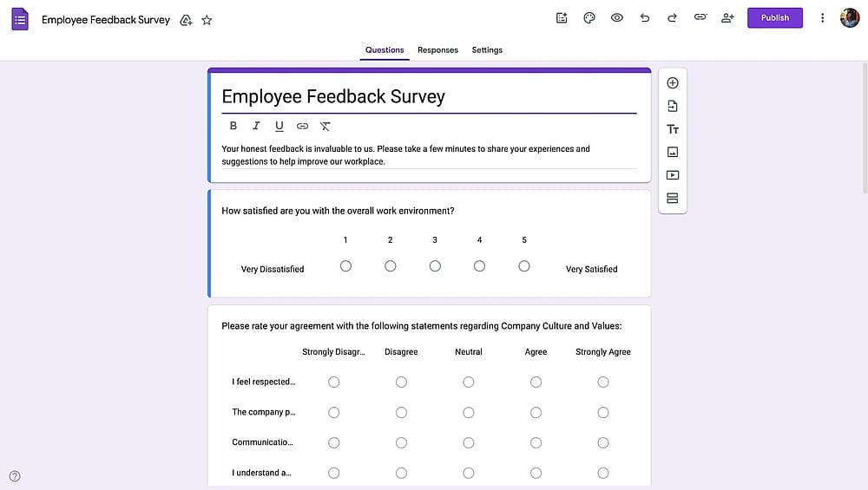Open the Google account avatar
The image size is (868, 490).
click(x=850, y=17)
